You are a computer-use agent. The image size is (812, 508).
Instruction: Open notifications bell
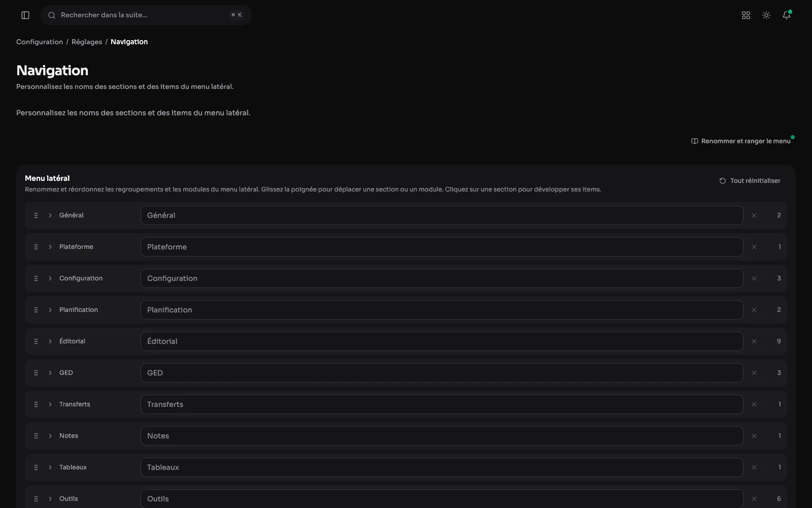(787, 15)
